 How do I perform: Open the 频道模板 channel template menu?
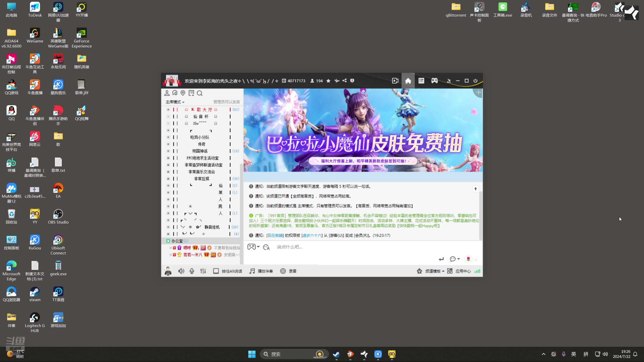pyautogui.click(x=431, y=271)
